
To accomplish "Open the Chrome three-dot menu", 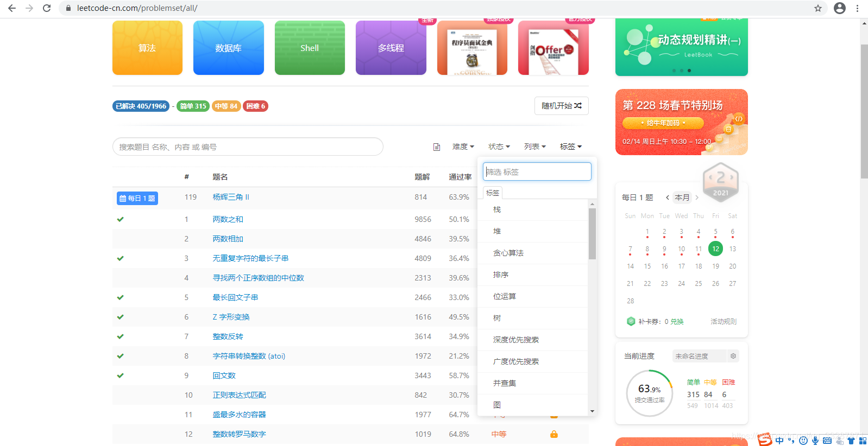I will pyautogui.click(x=857, y=8).
